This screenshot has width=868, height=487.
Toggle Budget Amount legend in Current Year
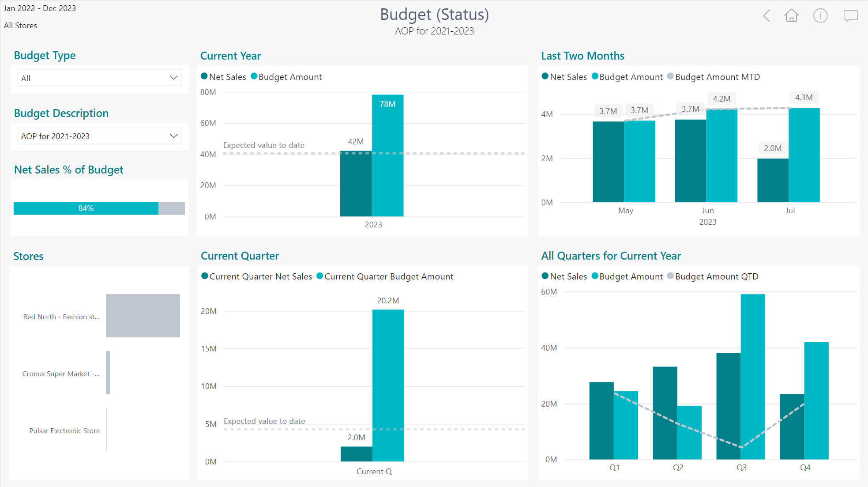pos(289,77)
